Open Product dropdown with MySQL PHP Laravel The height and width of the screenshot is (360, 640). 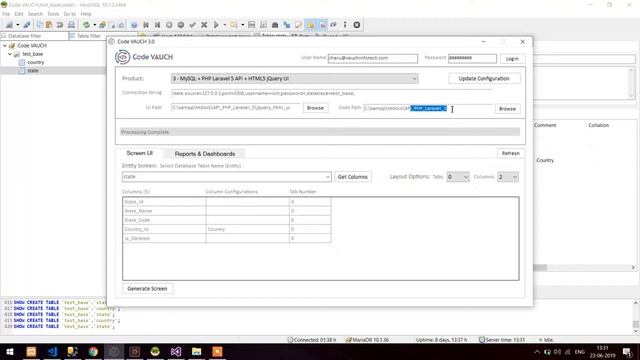coord(294,78)
